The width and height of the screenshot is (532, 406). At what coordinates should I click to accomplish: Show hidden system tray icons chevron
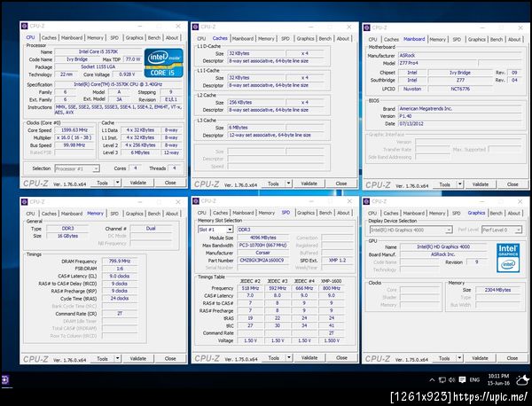432,380
